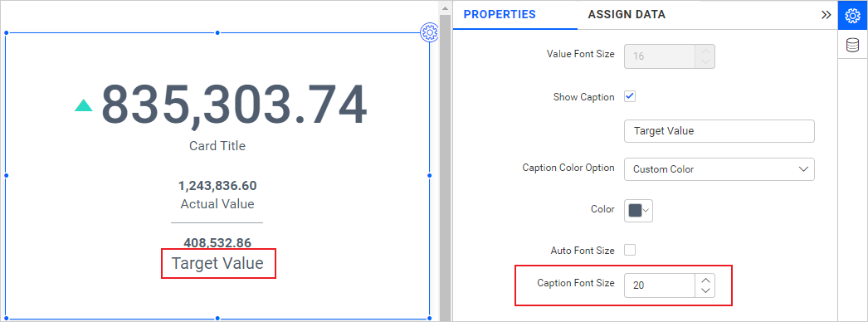Collapse the properties panel with double chevron
This screenshot has height=322, width=868.
(826, 15)
